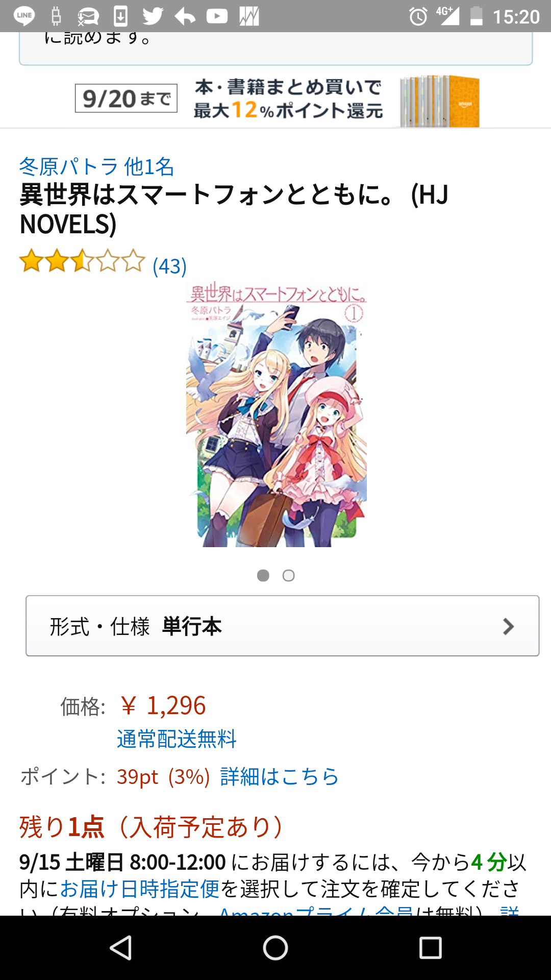Image resolution: width=551 pixels, height=980 pixels.
Task: Tap the Android back navigation button
Action: tap(121, 948)
